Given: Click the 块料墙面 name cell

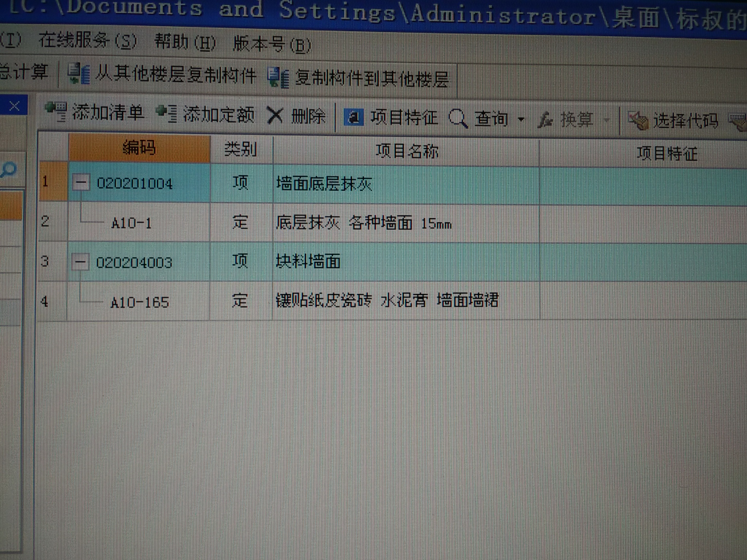Looking at the screenshot, I should (406, 262).
